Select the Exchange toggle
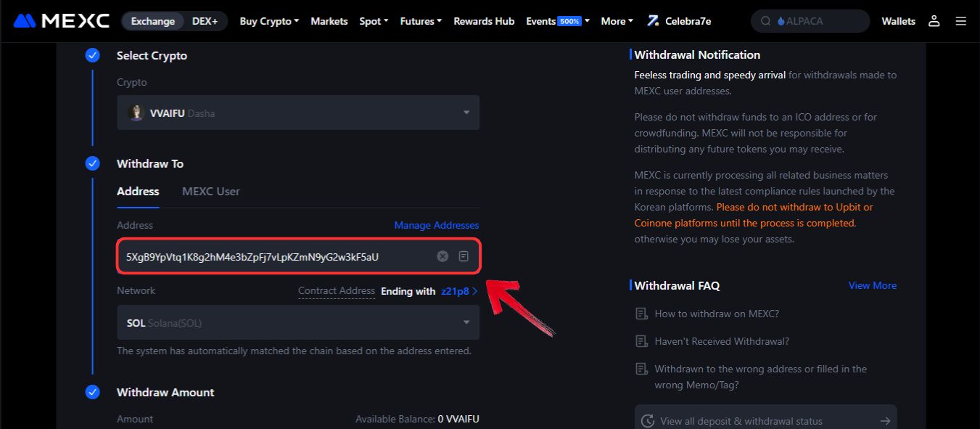Image resolution: width=980 pixels, height=429 pixels. (x=153, y=21)
